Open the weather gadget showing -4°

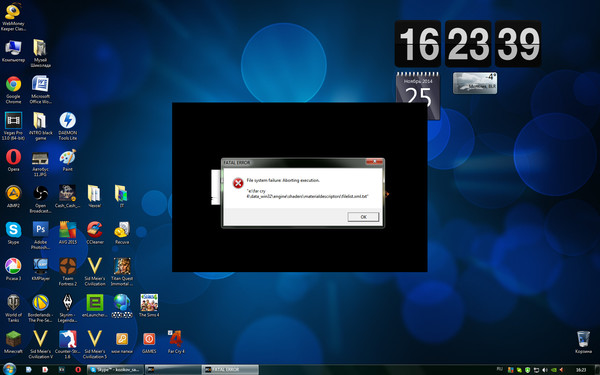point(475,83)
